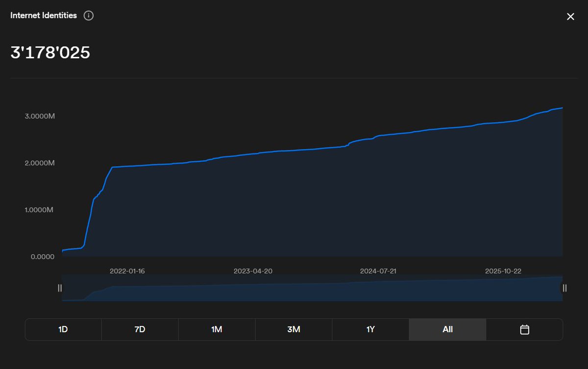Grab the right range slider handle
588x369 pixels.
564,288
